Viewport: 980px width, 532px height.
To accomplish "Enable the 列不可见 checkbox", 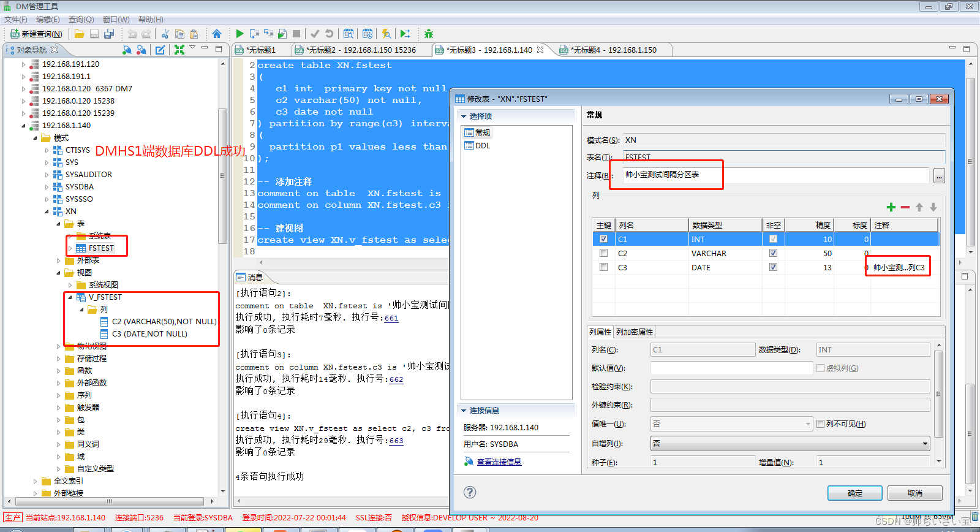I will pos(820,424).
